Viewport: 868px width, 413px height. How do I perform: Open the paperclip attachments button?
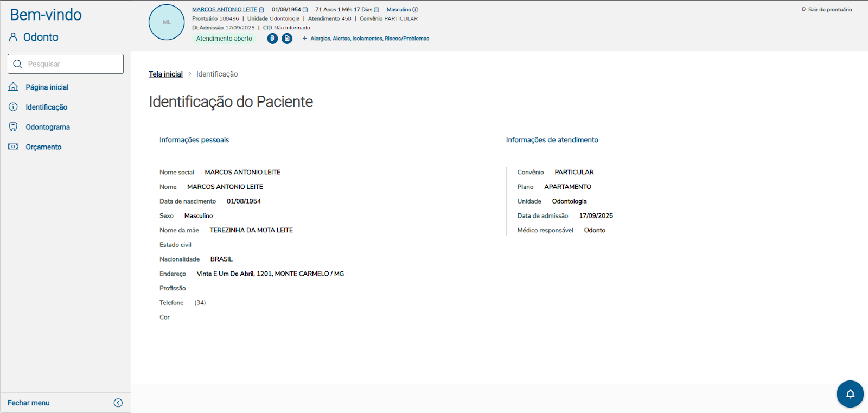[272, 39]
